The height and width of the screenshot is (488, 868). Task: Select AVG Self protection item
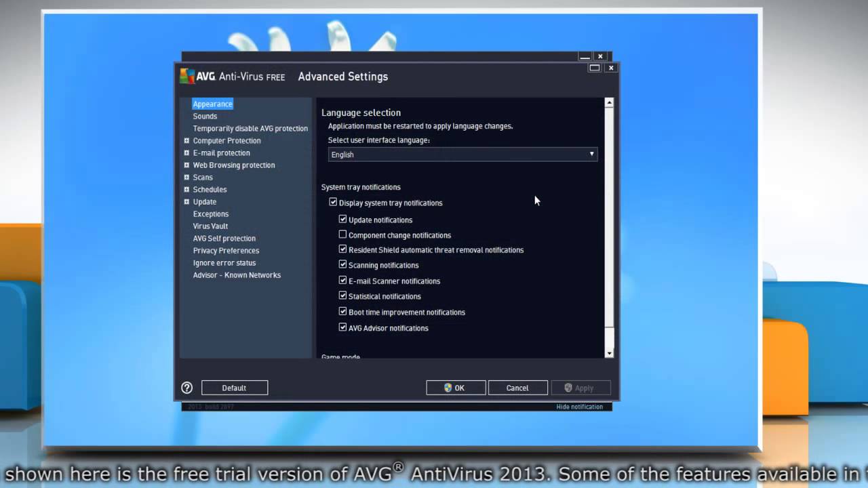(x=224, y=238)
